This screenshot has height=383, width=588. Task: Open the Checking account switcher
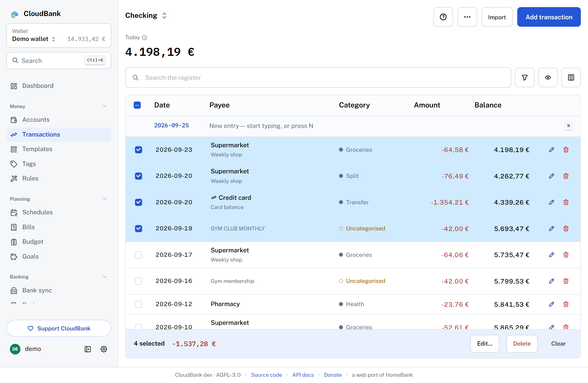tap(146, 15)
